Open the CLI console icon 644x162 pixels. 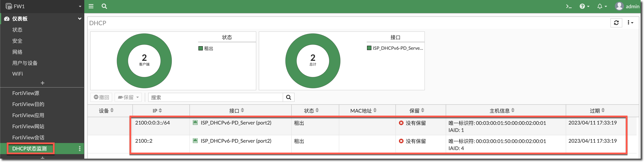pyautogui.click(x=569, y=7)
